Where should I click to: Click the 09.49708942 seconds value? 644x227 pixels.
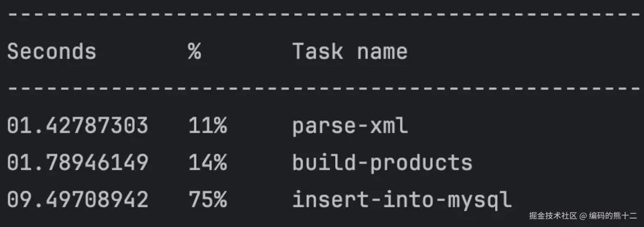tap(78, 200)
